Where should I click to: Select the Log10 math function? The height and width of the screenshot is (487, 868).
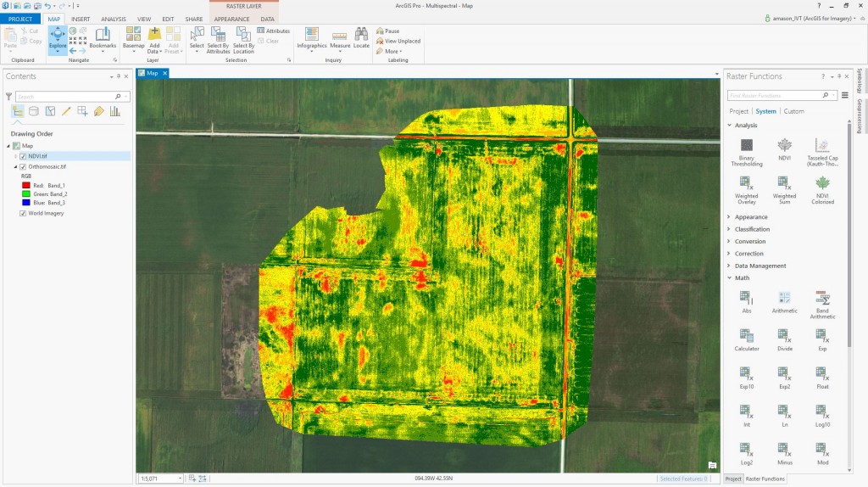(822, 416)
